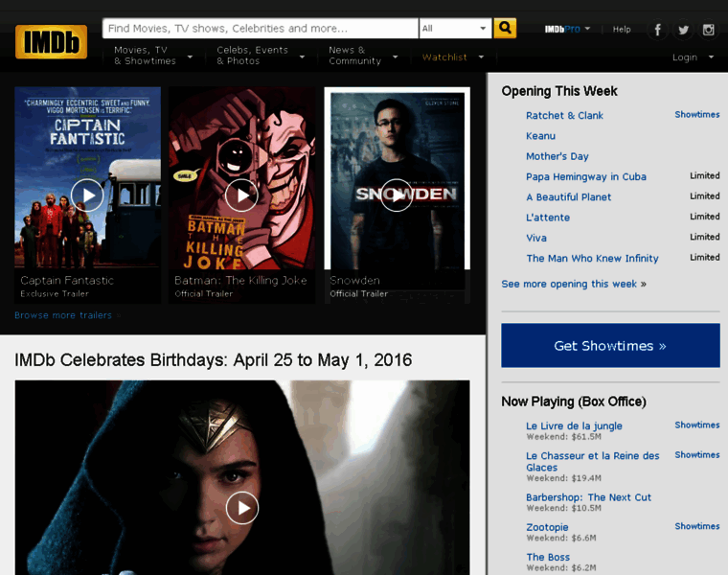Expand the IMDbPro dropdown
This screenshot has width=728, height=575.
click(x=567, y=30)
